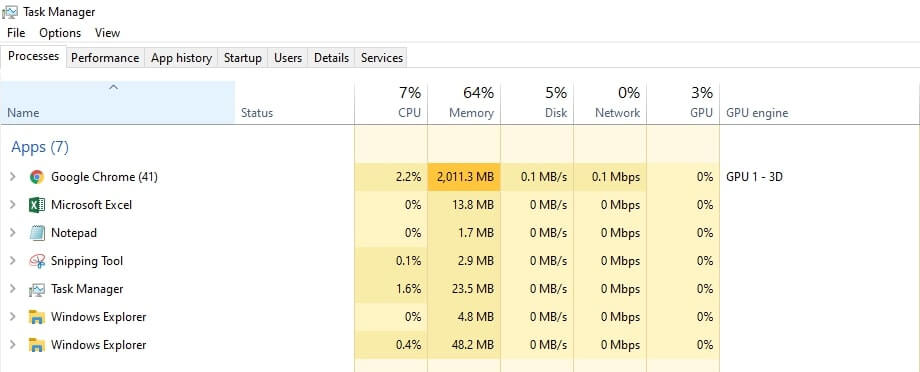Click the Notepad process icon
This screenshot has width=920, height=372.
pyautogui.click(x=37, y=233)
